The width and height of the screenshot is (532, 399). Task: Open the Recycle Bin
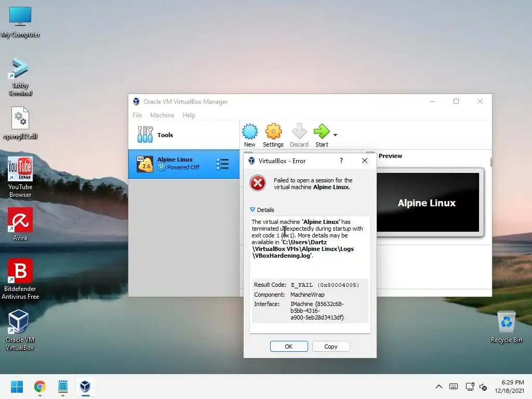tap(506, 327)
